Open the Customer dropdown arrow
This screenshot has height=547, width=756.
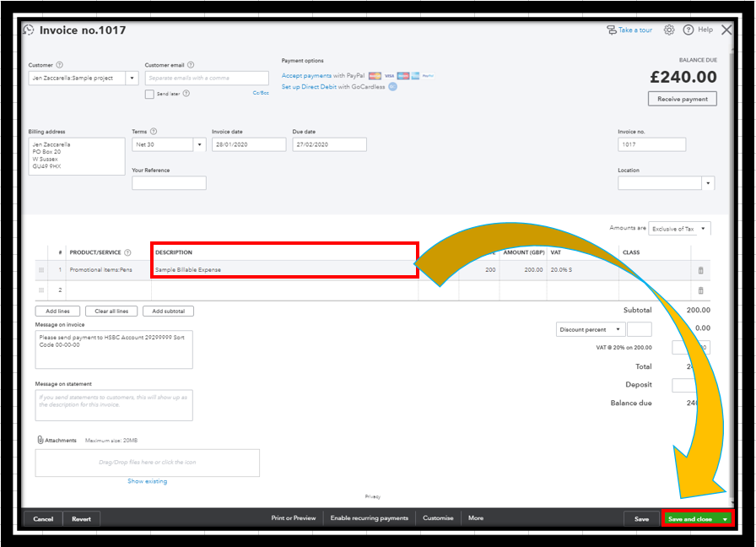[x=132, y=78]
